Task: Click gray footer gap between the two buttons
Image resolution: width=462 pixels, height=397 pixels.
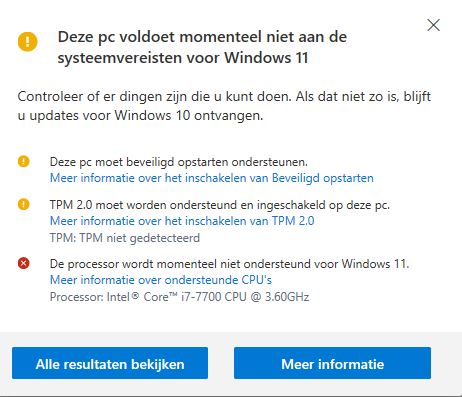Action: coord(221,363)
